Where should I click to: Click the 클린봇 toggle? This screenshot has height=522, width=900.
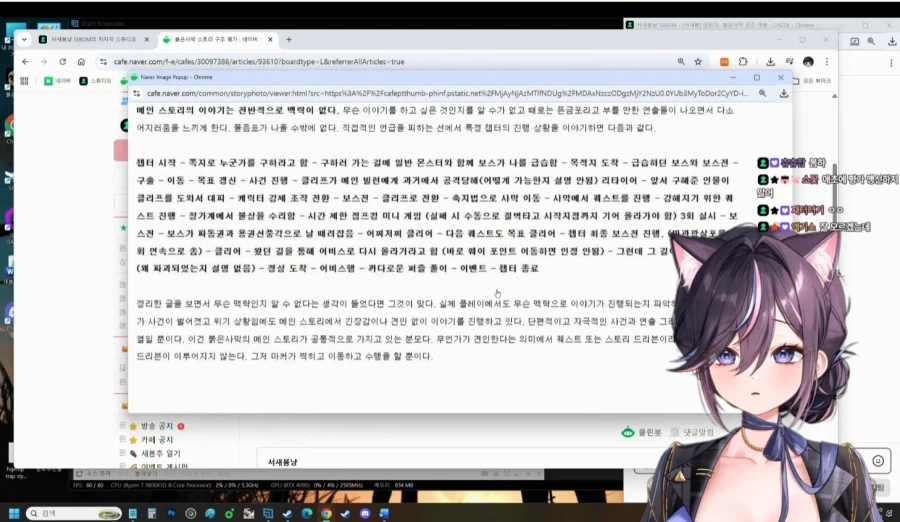pyautogui.click(x=642, y=432)
